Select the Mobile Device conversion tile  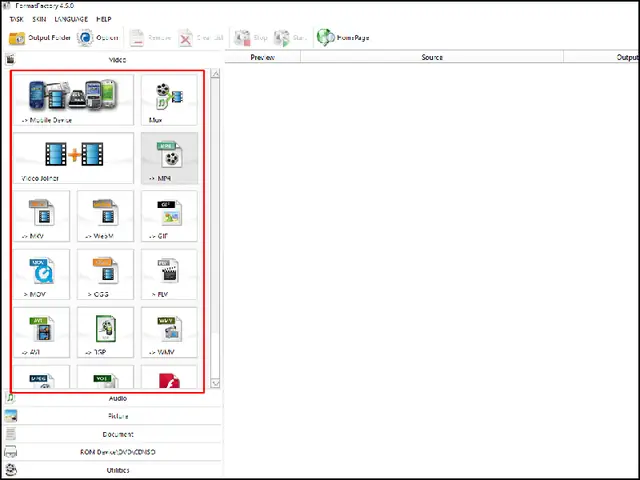point(73,100)
